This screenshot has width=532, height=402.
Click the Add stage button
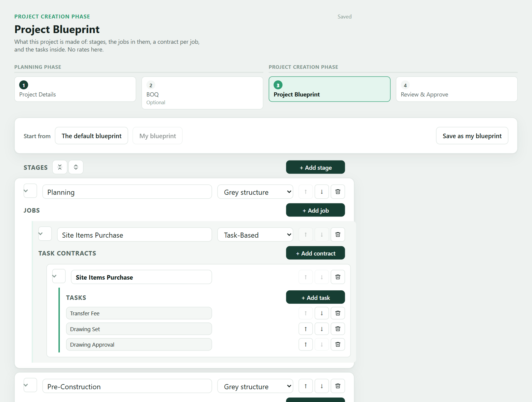click(316, 167)
